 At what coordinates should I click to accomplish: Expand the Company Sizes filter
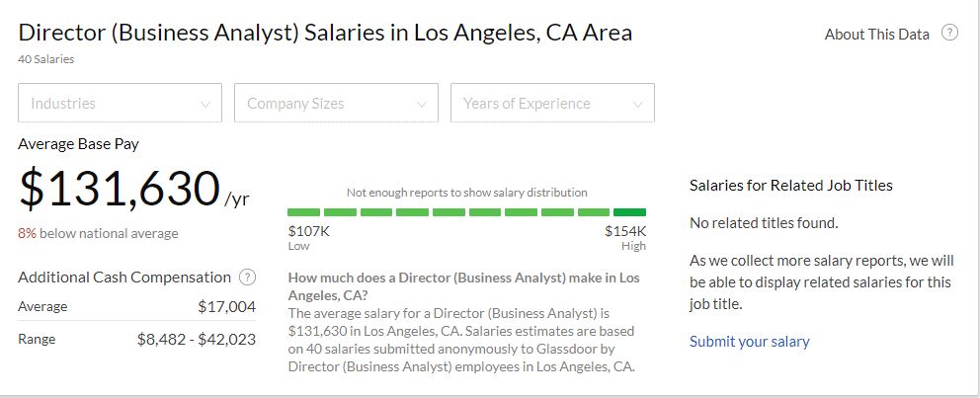(x=336, y=104)
